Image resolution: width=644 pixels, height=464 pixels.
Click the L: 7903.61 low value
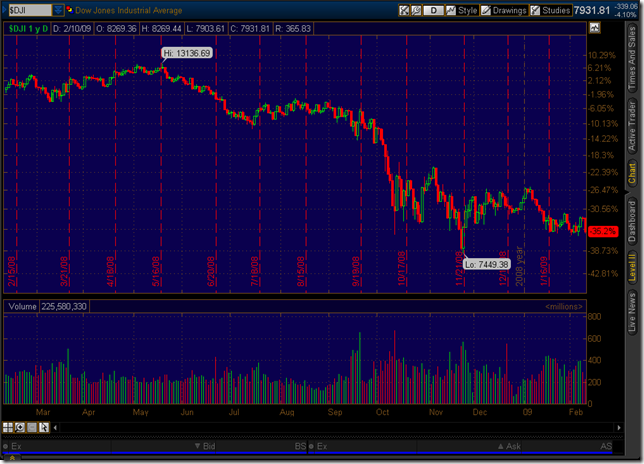205,29
